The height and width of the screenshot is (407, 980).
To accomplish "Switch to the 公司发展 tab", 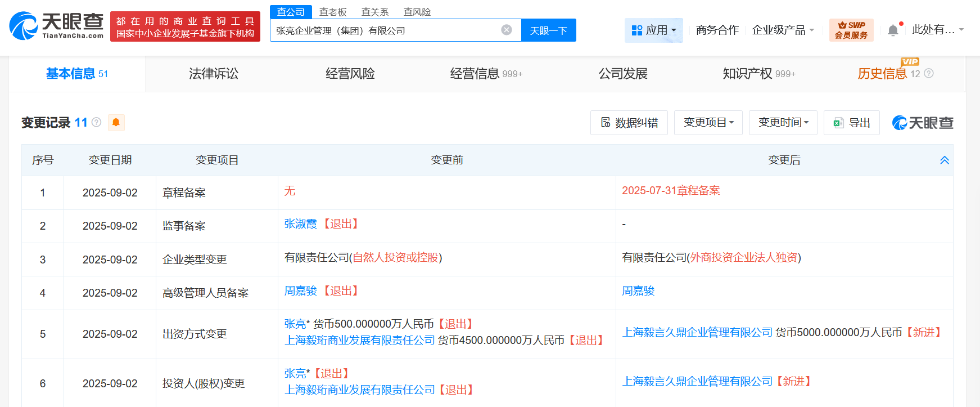I will (623, 74).
